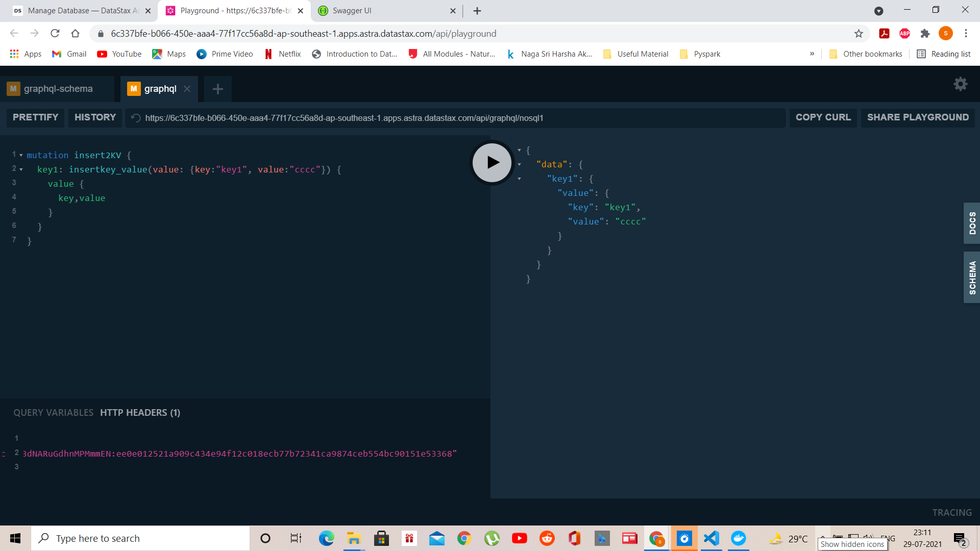The image size is (980, 551).
Task: Open the Playground settings gear
Action: tap(960, 84)
